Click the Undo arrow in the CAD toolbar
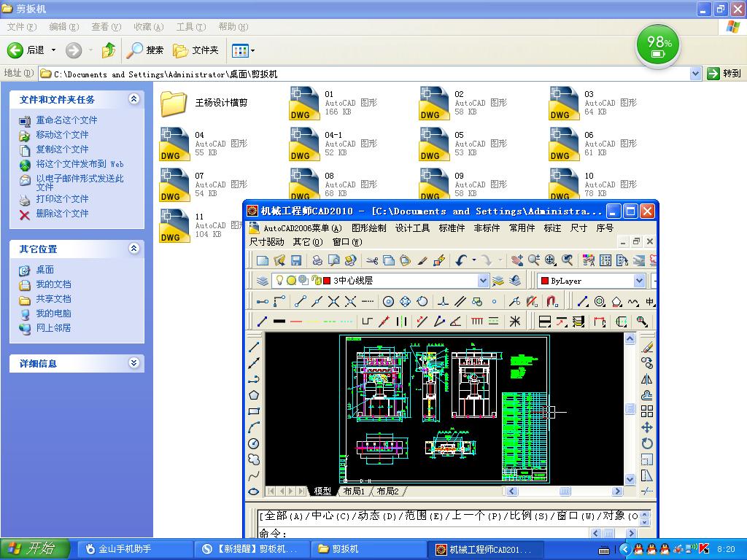Screen dimensions: 747x560 click(461, 260)
